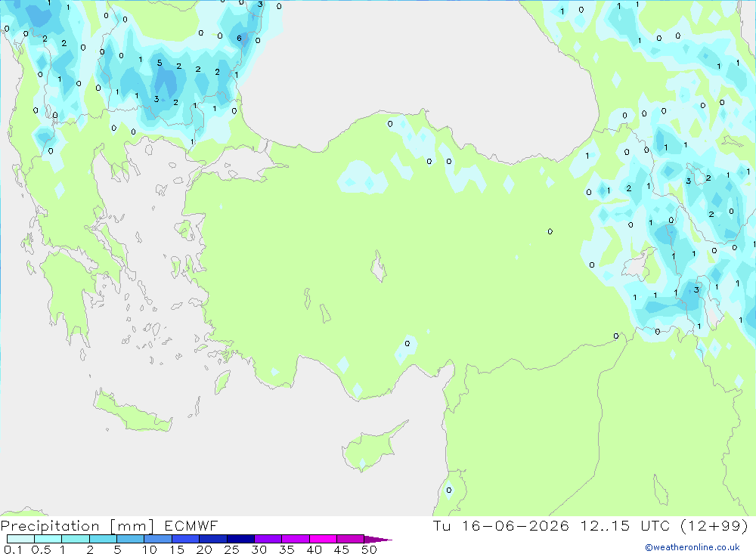756x554 pixels.
Task: Click the '30' legend tick label
Action: 259,549
